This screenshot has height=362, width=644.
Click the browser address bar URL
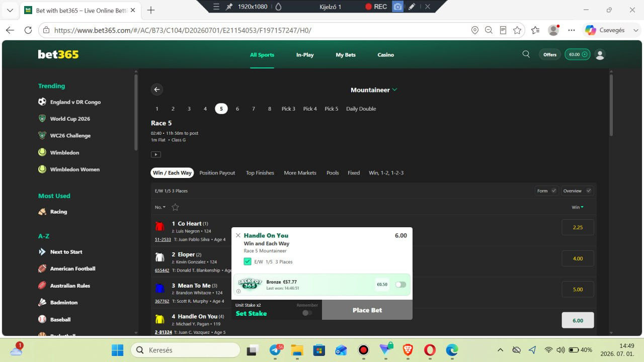[x=183, y=30]
